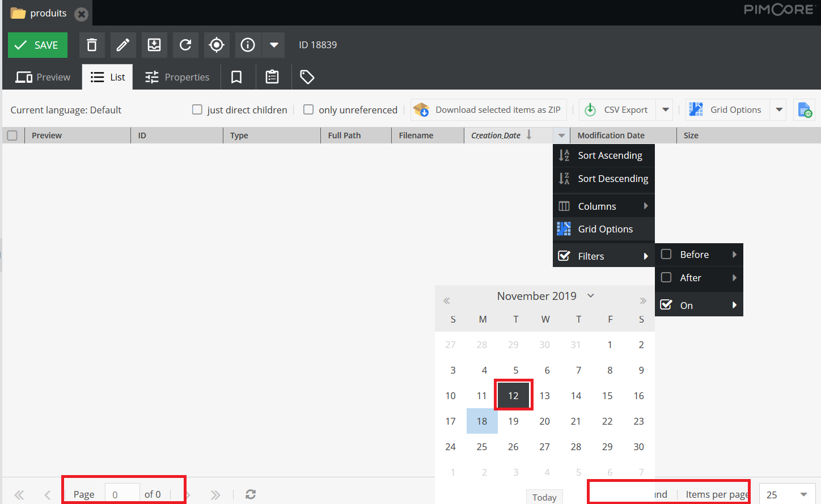Open the Items per page dropdown showing 25
This screenshot has width=821, height=504.
coord(787,494)
